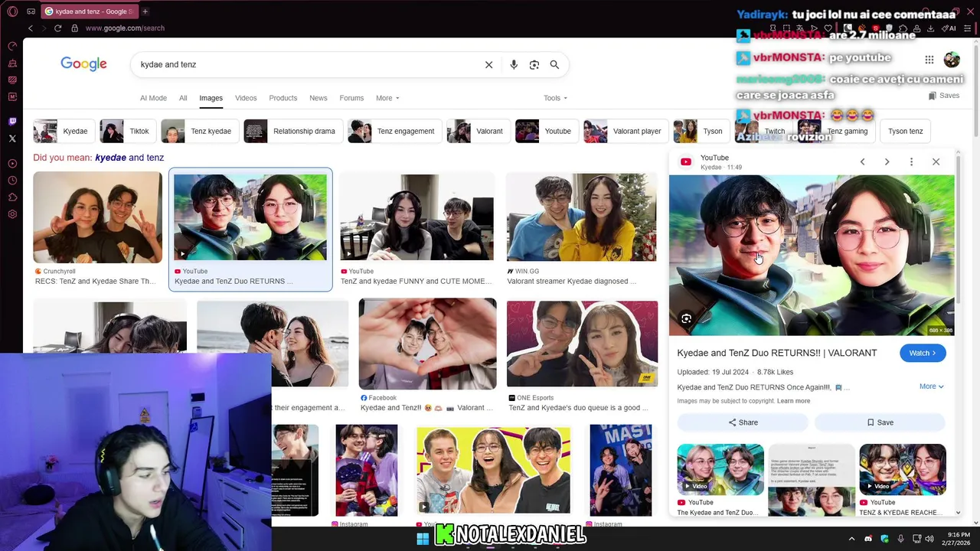Open the Tools dropdown

click(x=555, y=98)
